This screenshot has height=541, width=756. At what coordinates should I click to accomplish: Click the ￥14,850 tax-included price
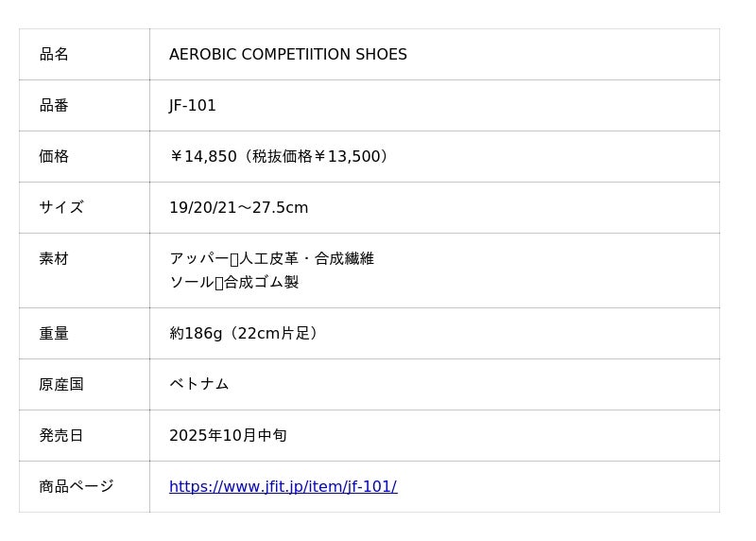(x=203, y=157)
